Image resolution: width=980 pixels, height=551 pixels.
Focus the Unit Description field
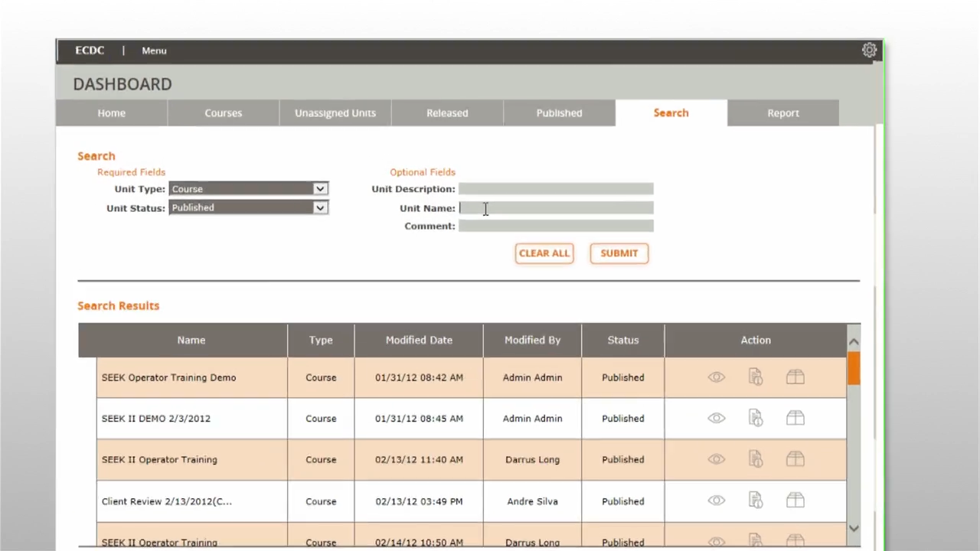click(556, 189)
